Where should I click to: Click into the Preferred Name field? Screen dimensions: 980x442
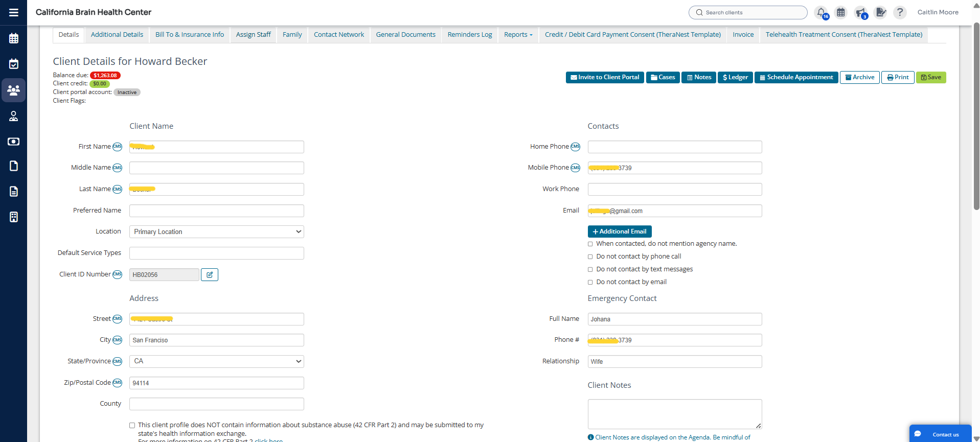pyautogui.click(x=217, y=211)
